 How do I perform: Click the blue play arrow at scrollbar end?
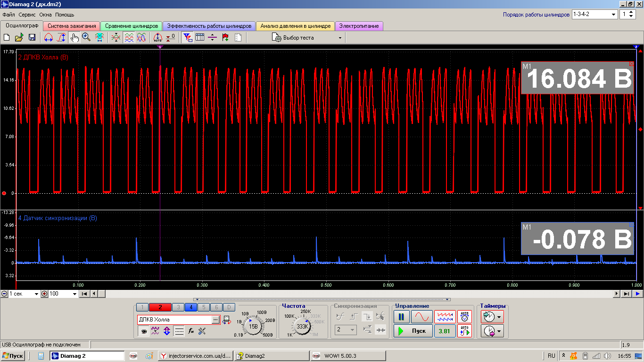(x=637, y=294)
